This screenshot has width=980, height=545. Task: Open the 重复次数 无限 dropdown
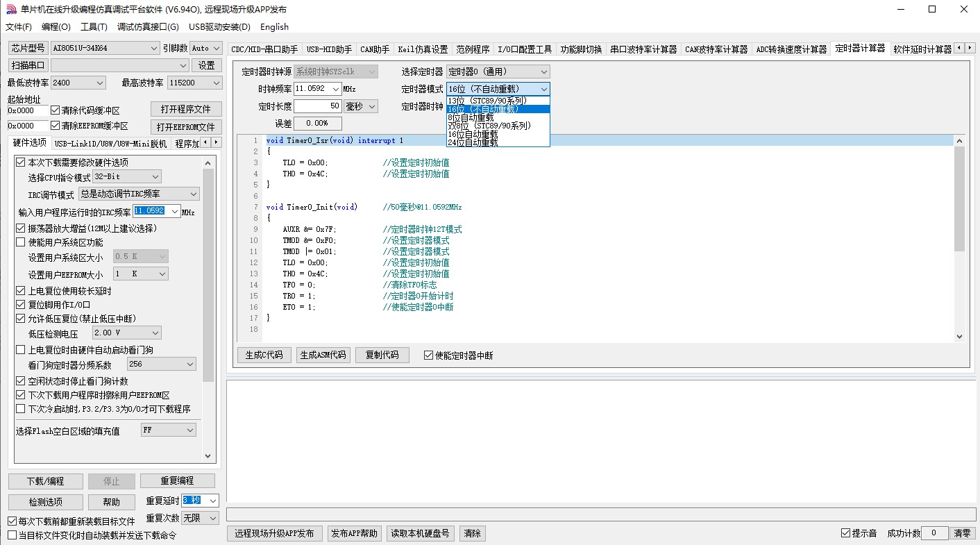point(201,518)
